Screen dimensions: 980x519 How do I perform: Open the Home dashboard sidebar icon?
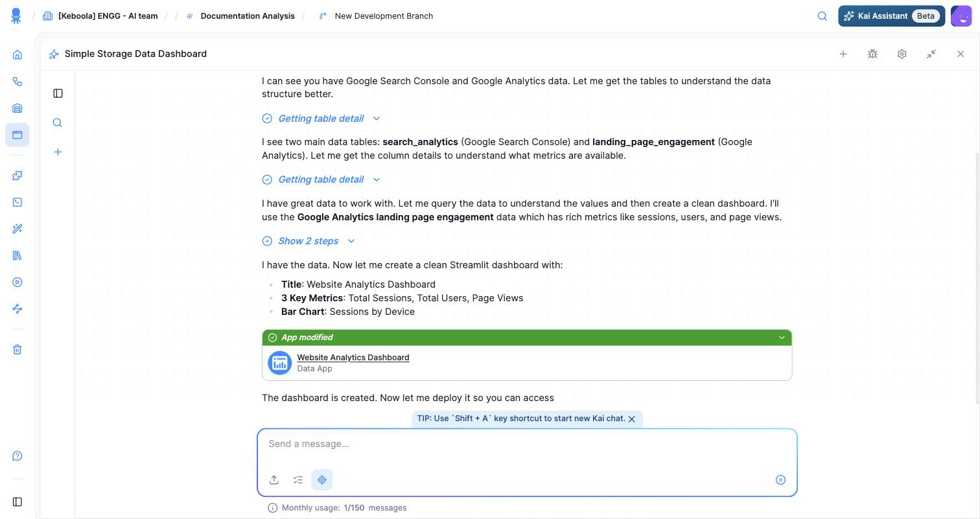pyautogui.click(x=17, y=55)
